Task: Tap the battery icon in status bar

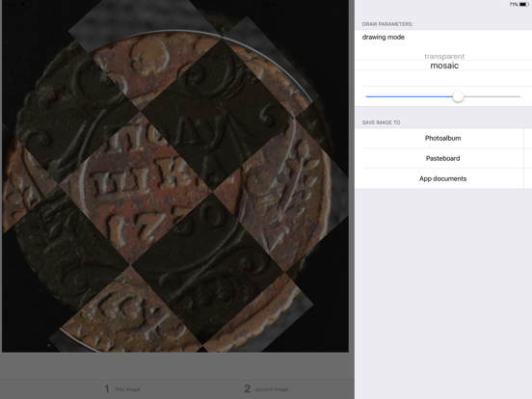Action: [524, 5]
